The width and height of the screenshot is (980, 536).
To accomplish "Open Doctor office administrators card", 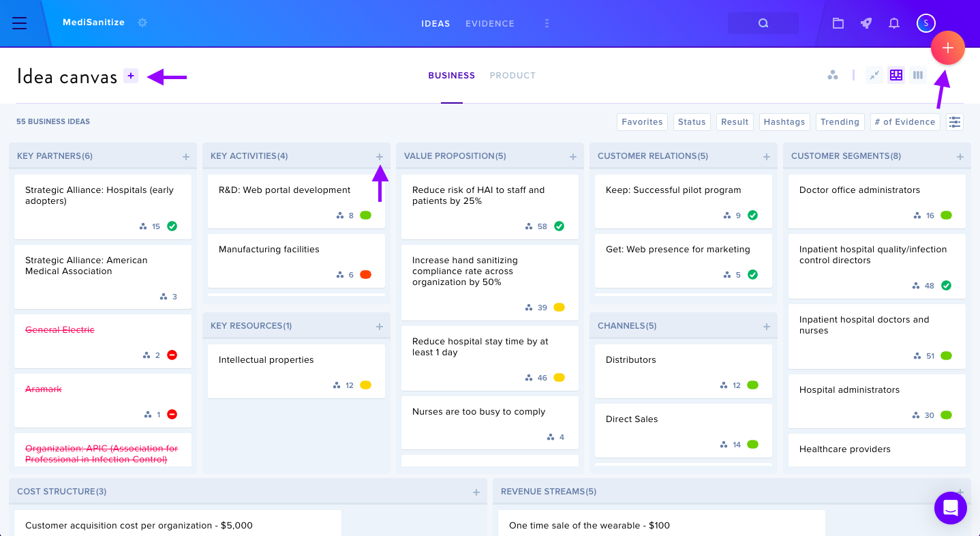I will tap(877, 201).
